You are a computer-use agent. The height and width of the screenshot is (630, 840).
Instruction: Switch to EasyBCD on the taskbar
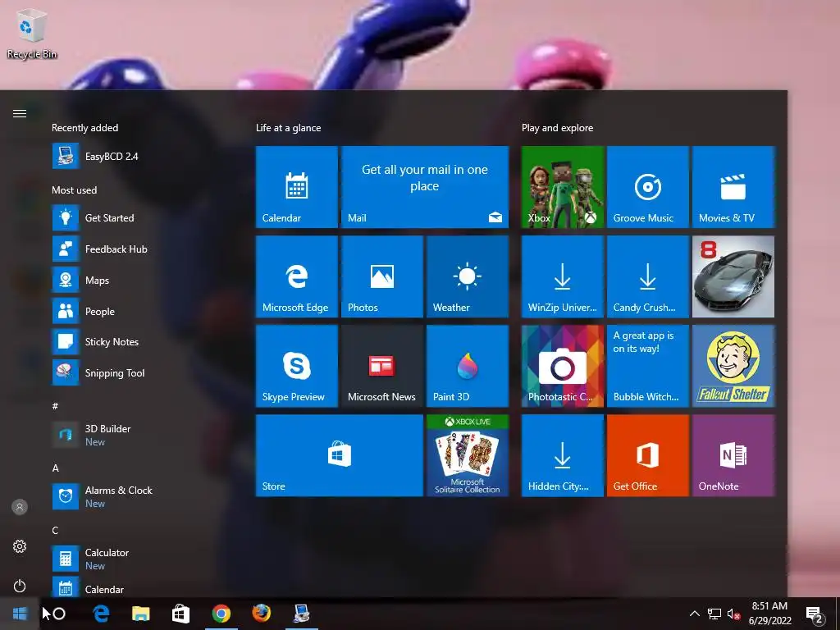tap(302, 614)
